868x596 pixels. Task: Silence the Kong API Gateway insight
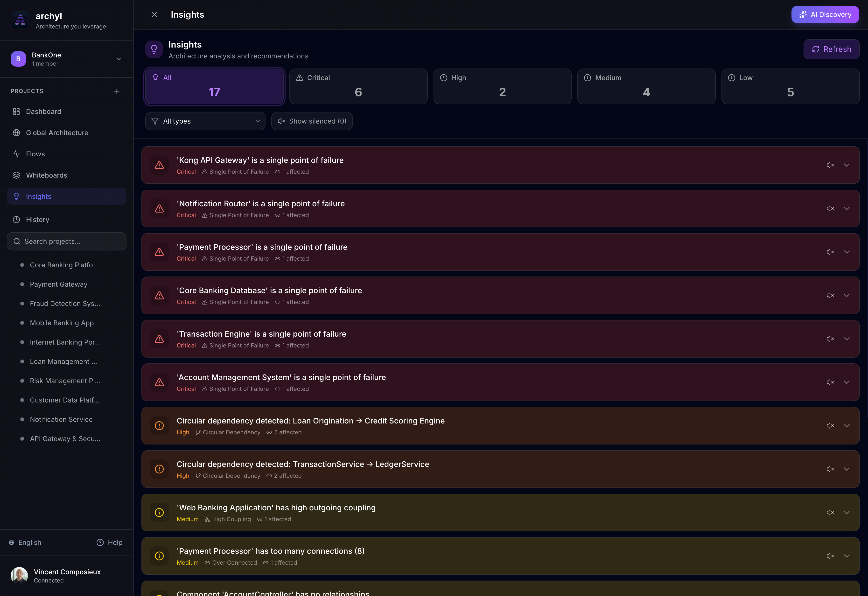pos(830,165)
